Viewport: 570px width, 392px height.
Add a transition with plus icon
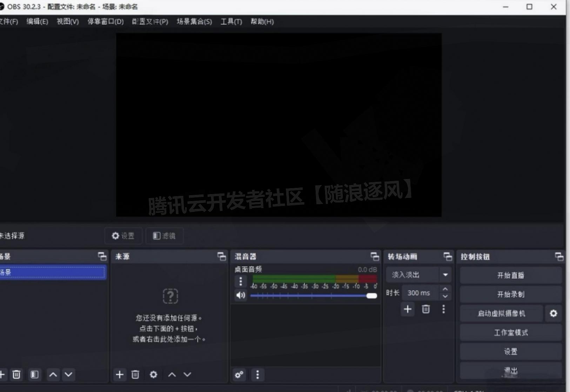tap(408, 309)
